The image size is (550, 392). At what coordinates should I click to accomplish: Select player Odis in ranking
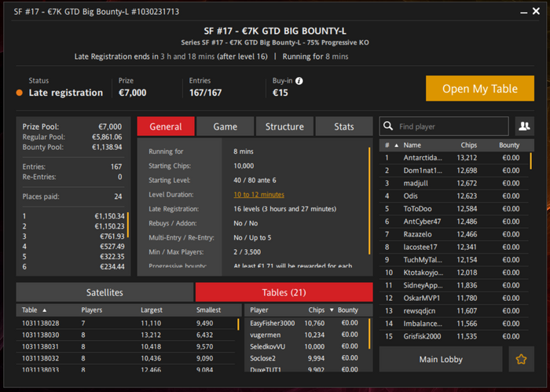453,196
